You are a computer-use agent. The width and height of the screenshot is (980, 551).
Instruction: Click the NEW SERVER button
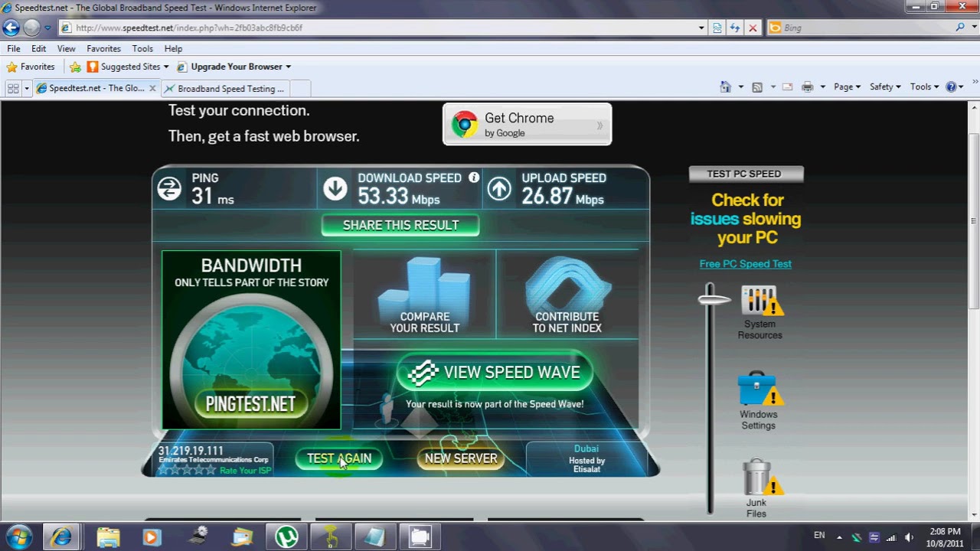coord(461,458)
